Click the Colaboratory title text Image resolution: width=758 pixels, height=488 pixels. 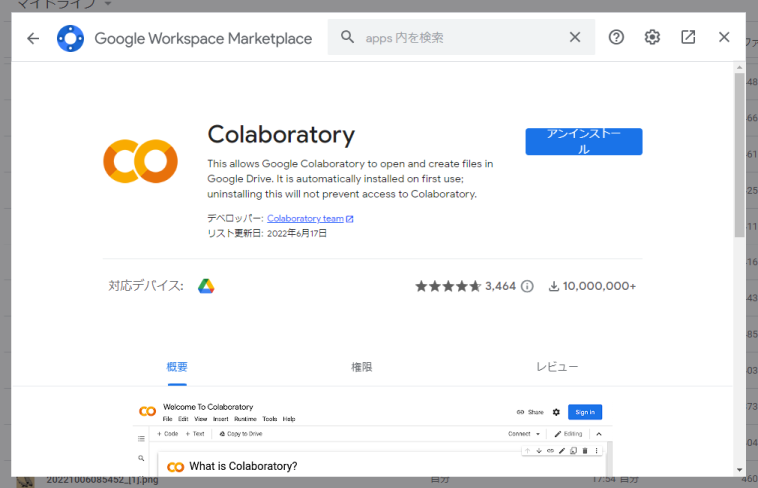[x=281, y=134]
